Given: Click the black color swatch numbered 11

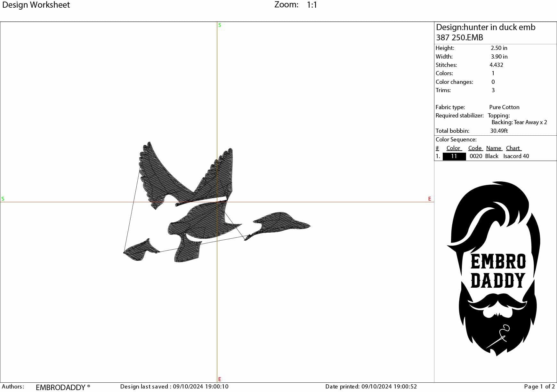Looking at the screenshot, I should click(454, 156).
